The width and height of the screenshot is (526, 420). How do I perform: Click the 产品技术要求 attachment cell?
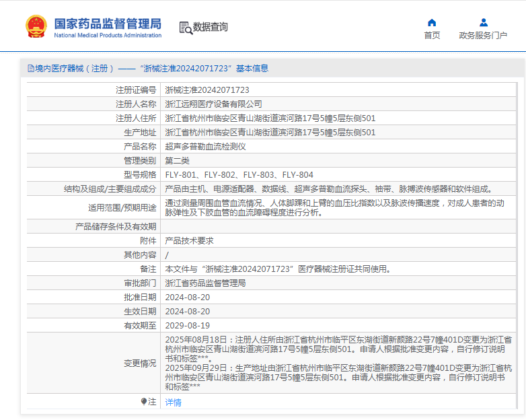189,241
